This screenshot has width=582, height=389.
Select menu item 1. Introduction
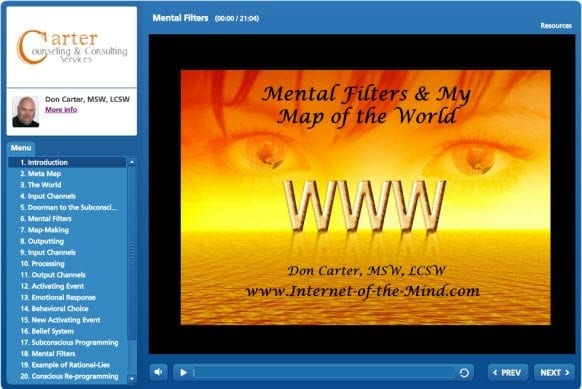(67, 162)
